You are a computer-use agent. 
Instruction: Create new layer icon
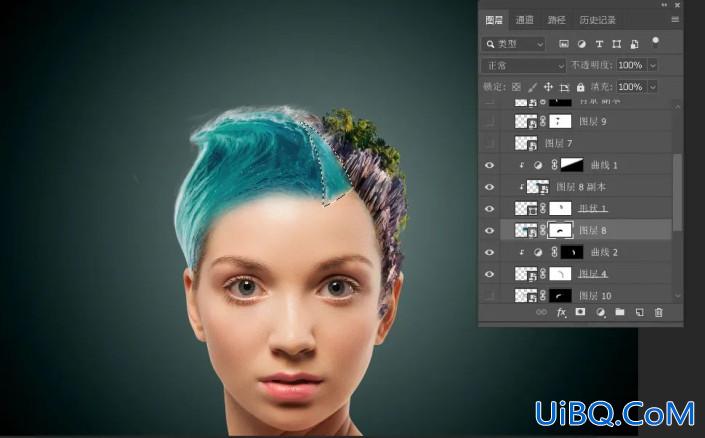(x=639, y=312)
